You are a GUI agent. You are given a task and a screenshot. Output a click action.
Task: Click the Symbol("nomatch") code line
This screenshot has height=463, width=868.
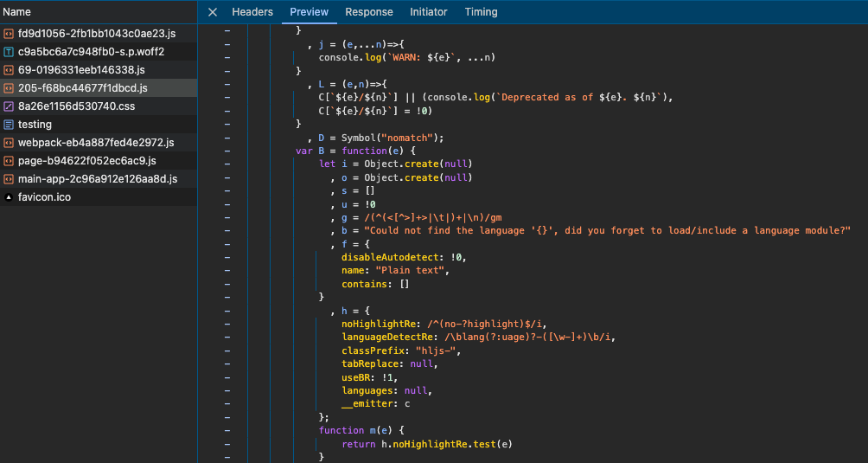[376, 138]
